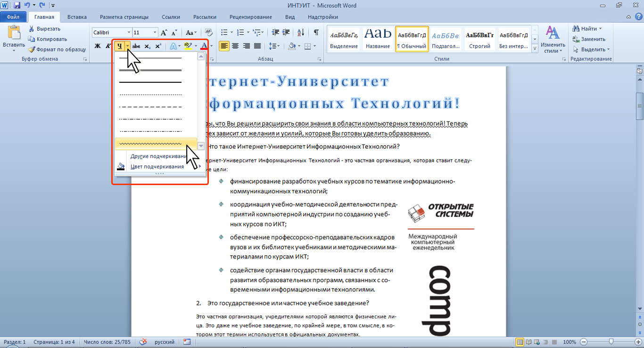Zoom out with minus button
Image resolution: width=644 pixels, height=348 pixels.
pyautogui.click(x=584, y=342)
